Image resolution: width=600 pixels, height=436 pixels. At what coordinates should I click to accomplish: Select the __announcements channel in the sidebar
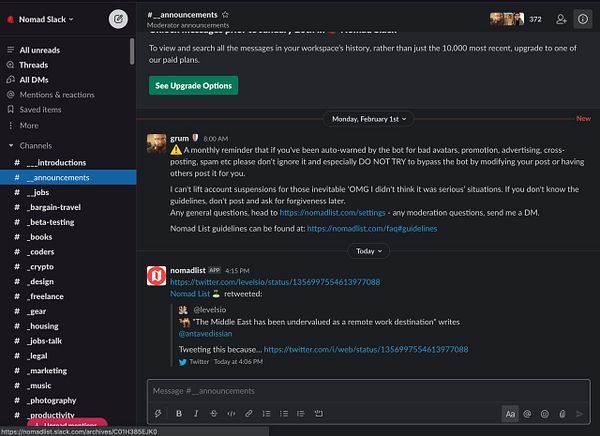68,178
